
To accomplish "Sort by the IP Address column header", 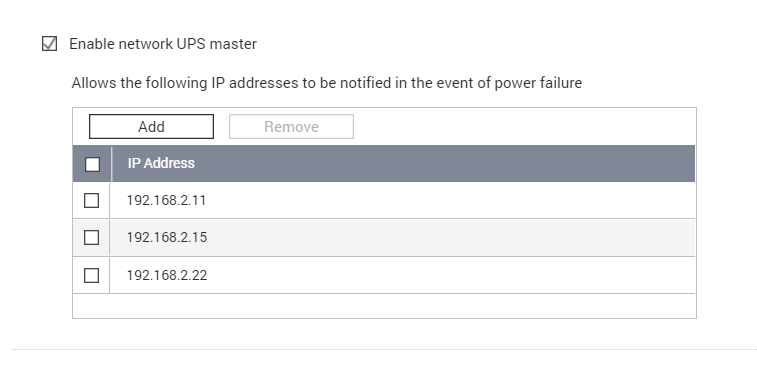I will 161,163.
